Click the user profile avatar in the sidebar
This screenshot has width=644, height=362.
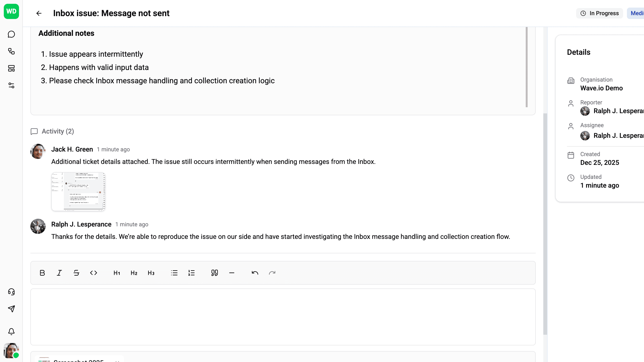pos(11,350)
